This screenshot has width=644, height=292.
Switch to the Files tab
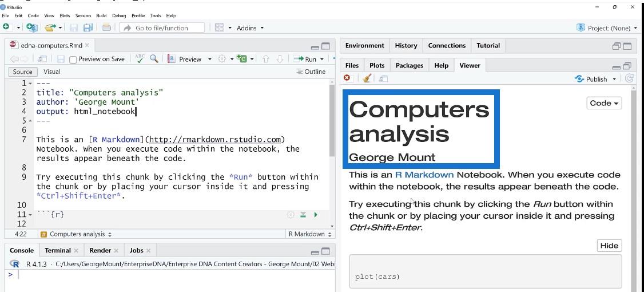click(x=352, y=65)
